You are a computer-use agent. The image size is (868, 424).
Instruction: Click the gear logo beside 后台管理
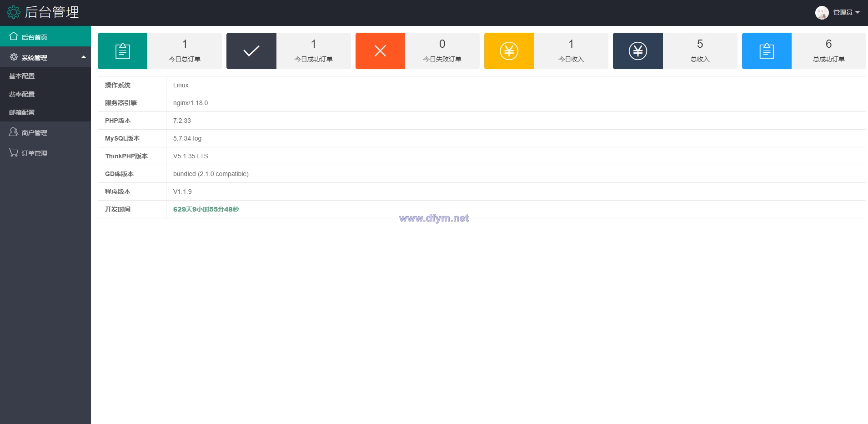tap(14, 12)
